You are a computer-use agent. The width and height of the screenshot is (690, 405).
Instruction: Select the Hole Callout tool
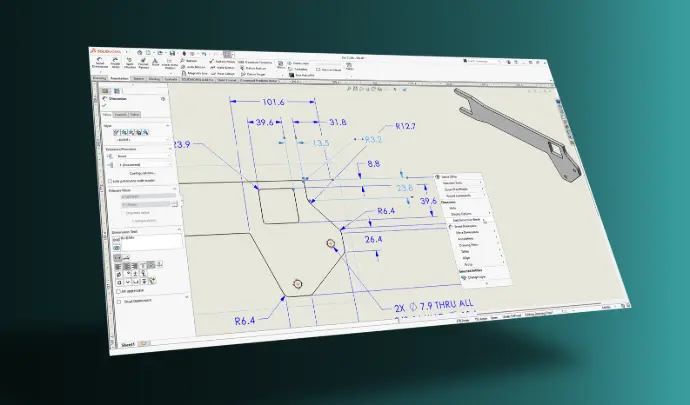pyautogui.click(x=223, y=74)
